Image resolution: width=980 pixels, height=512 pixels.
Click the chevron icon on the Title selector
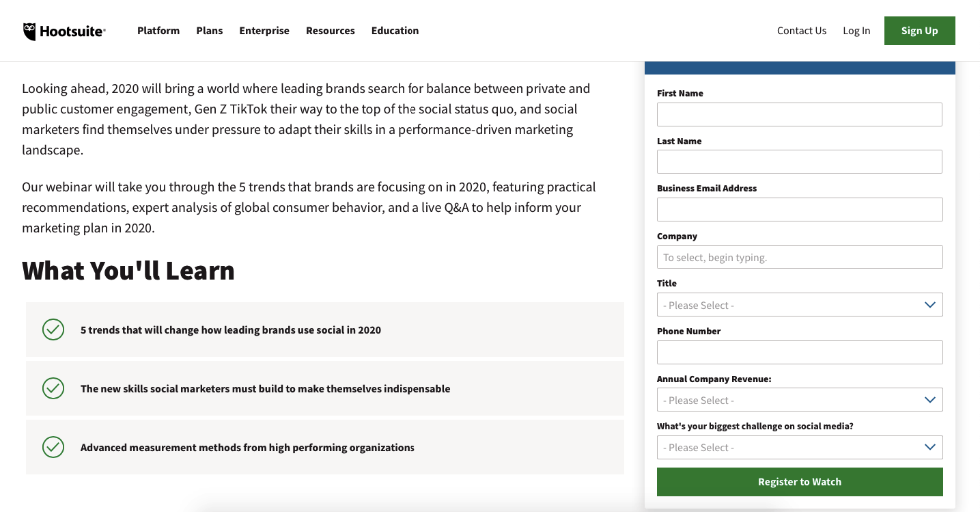pos(929,304)
